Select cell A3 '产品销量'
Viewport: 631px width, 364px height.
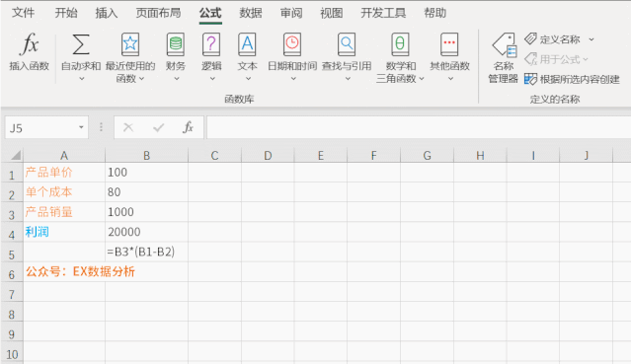click(64, 212)
